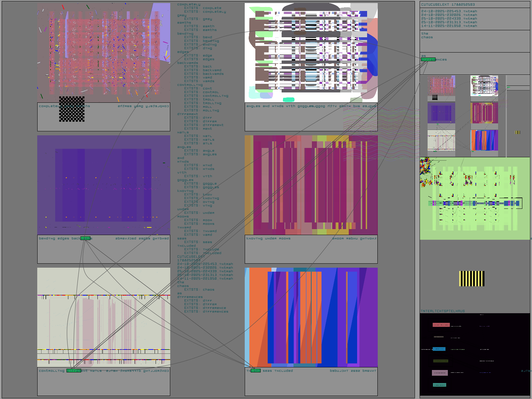Click green highlighted 'inward' in bottom caption
Image resolution: width=532 pixels, height=399 pixels.
click(x=255, y=371)
